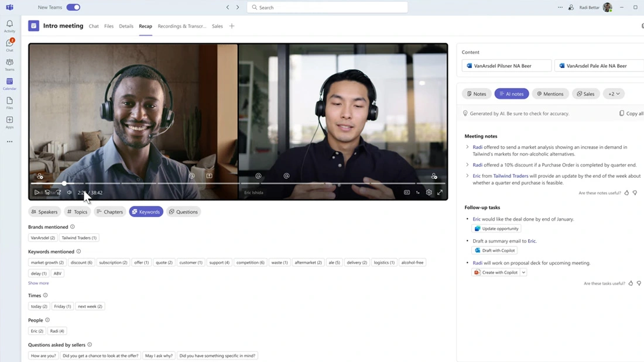
Task: Give thumbs down to follow-up tasks
Action: tap(639, 283)
